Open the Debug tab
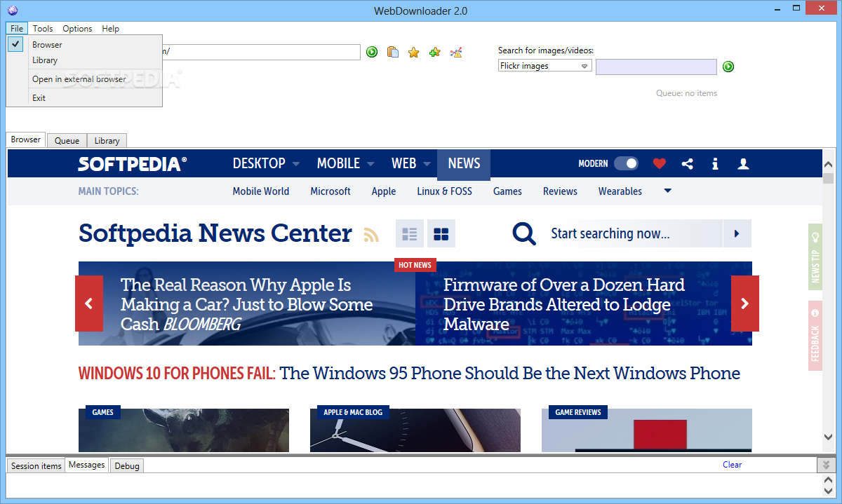Image resolution: width=842 pixels, height=504 pixels. pos(127,466)
